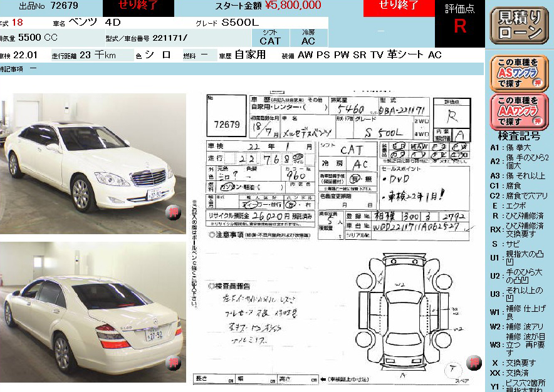The height and width of the screenshot is (392, 554).
Task: Click the red R grade under 評価点
Action: 459,26
